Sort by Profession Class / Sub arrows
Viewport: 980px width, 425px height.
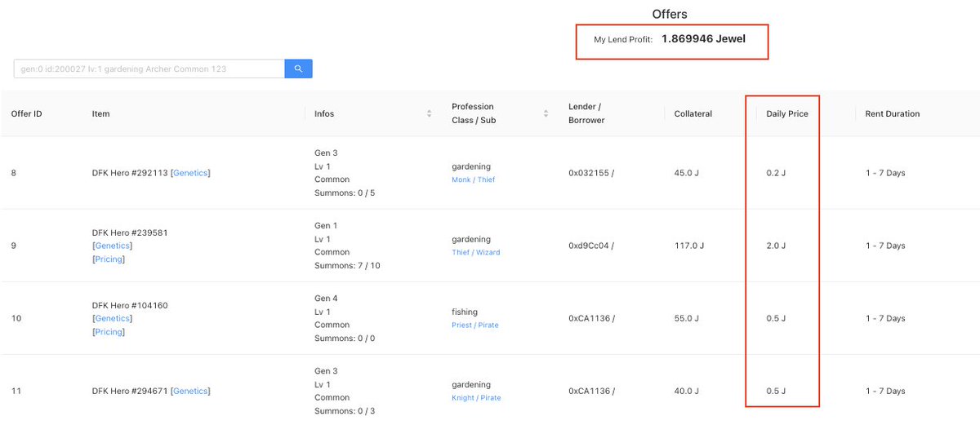547,113
